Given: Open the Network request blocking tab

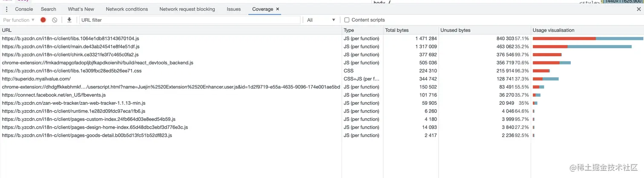Looking at the screenshot, I should [187, 9].
